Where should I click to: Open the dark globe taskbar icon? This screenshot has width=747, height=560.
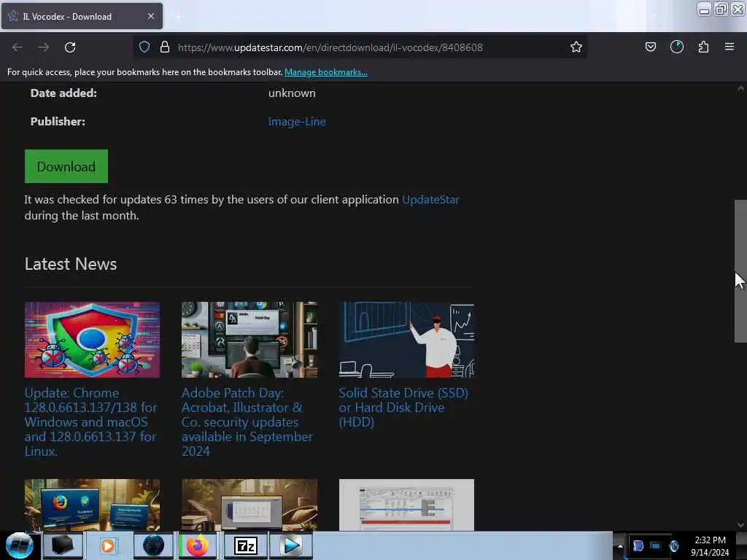tap(153, 545)
